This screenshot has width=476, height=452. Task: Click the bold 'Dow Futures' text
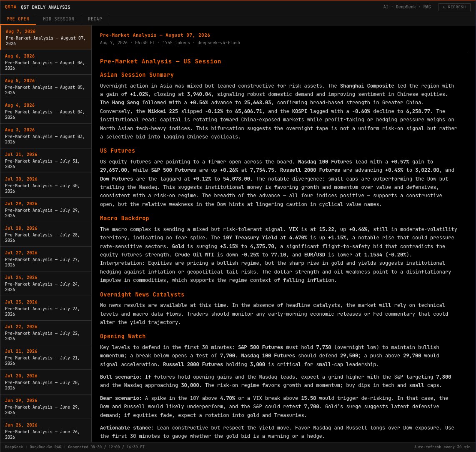[x=117, y=179]
